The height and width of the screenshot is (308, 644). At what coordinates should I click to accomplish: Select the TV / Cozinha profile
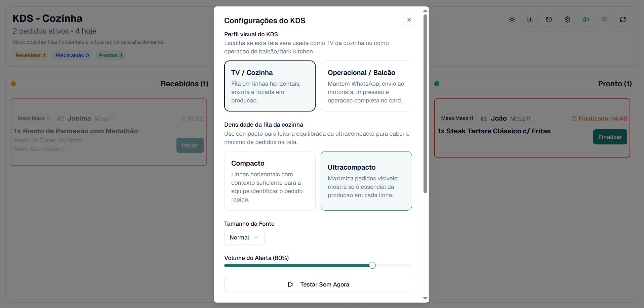click(270, 86)
